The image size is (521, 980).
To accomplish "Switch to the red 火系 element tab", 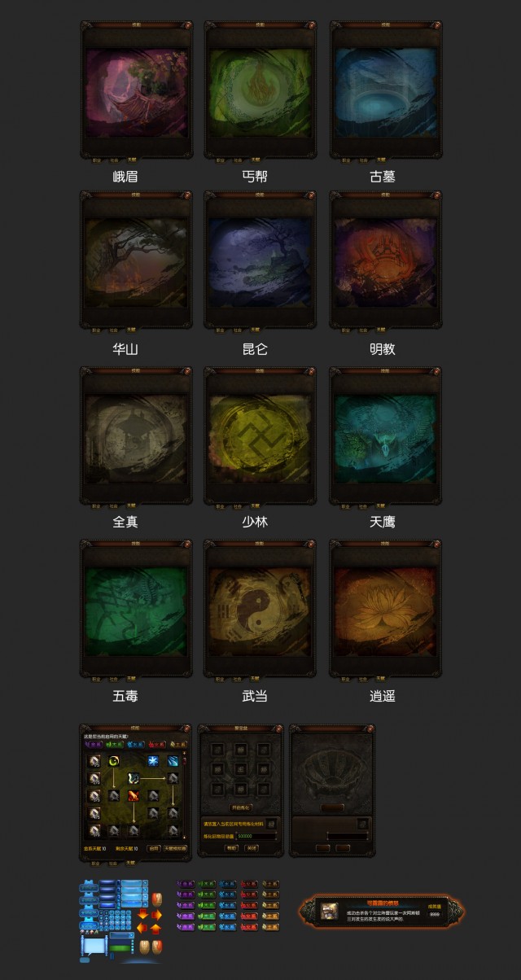I will pyautogui.click(x=155, y=745).
